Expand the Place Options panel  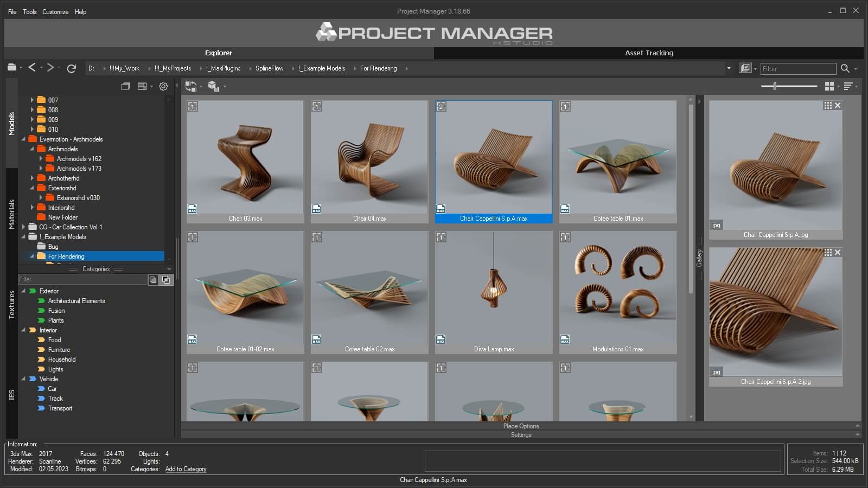pyautogui.click(x=521, y=426)
